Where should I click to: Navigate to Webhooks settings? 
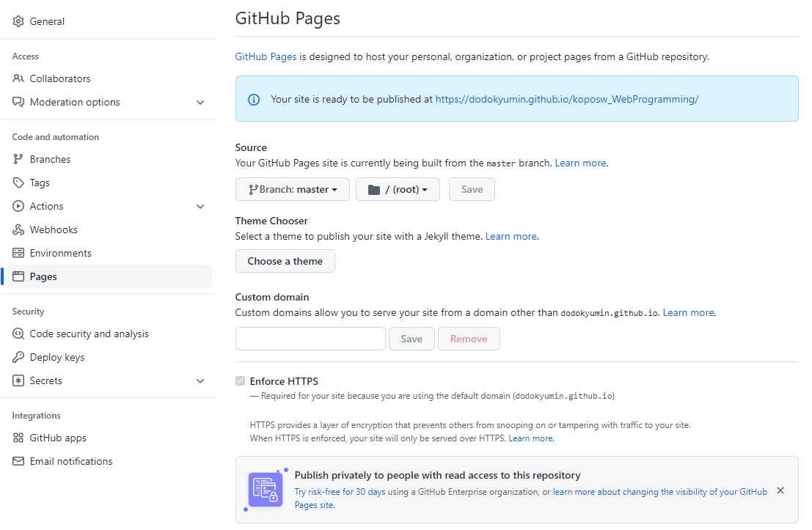coord(109,229)
